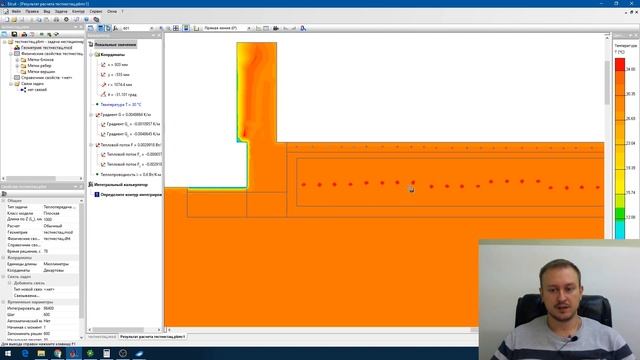The image size is (640, 360).
Task: Open the Прямая линия contour type dropdown
Action: point(249,28)
